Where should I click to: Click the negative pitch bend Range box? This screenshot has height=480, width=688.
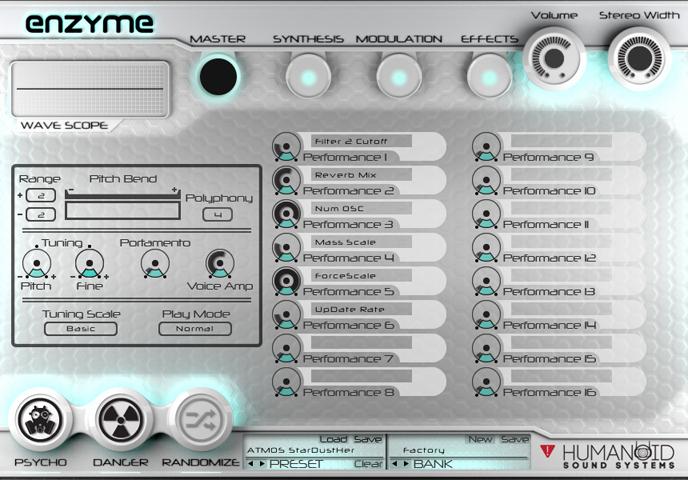pyautogui.click(x=41, y=215)
